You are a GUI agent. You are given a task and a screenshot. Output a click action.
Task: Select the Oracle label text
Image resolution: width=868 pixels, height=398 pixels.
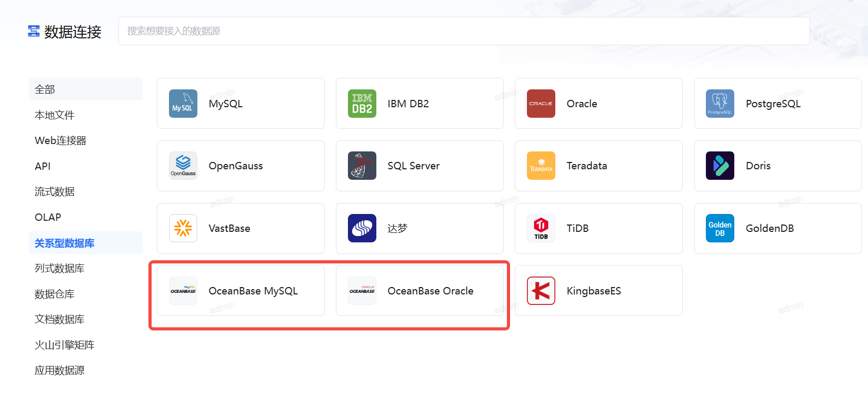click(x=582, y=104)
